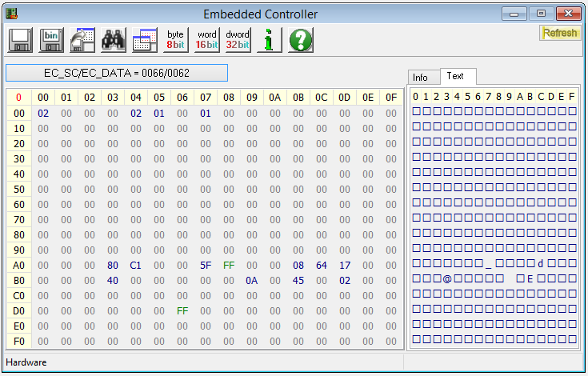Open information with green i icon
The width and height of the screenshot is (588, 376).
click(269, 40)
